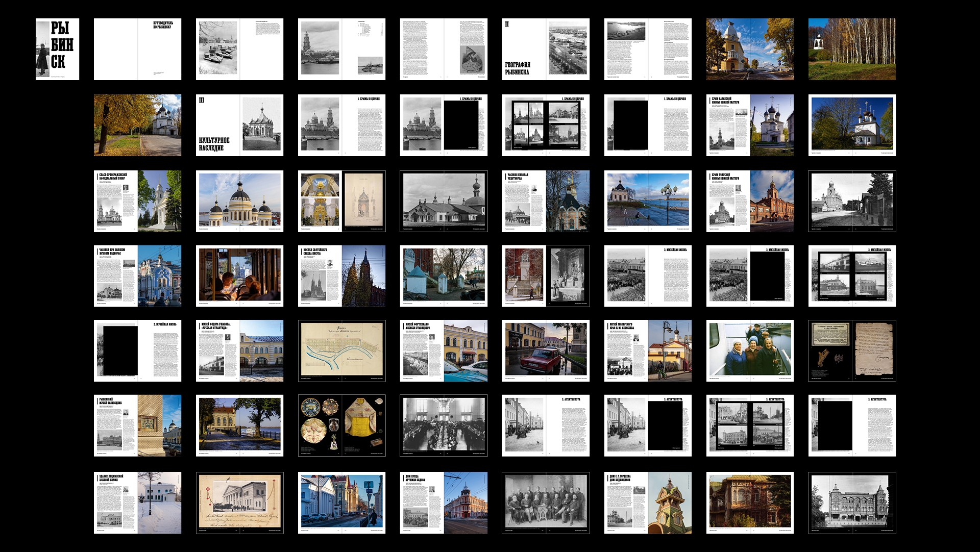Viewport: 980px width, 552px height.
Task: Open the three elderly women photo spread
Action: 750,350
